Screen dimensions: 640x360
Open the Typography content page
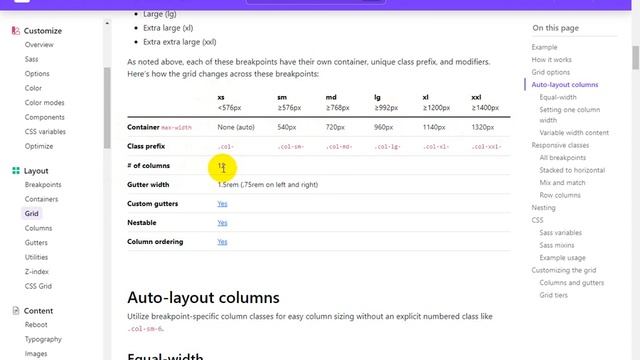click(x=43, y=339)
